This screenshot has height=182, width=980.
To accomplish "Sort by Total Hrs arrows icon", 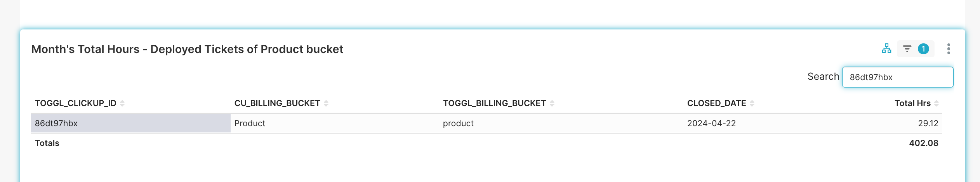I will 937,103.
